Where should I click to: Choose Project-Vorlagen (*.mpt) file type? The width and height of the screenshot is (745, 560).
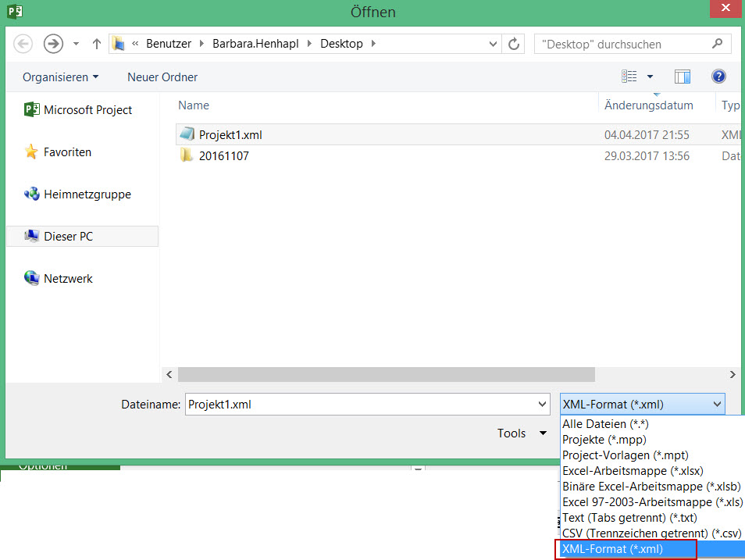pos(626,455)
